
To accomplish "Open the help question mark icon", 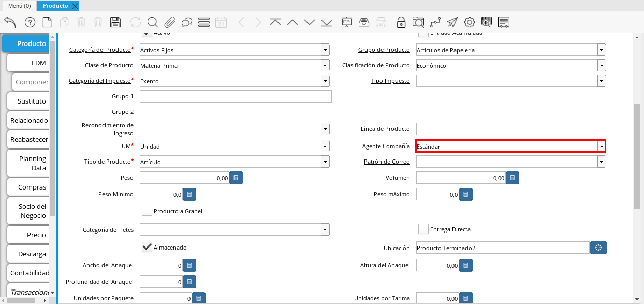I will [x=30, y=22].
